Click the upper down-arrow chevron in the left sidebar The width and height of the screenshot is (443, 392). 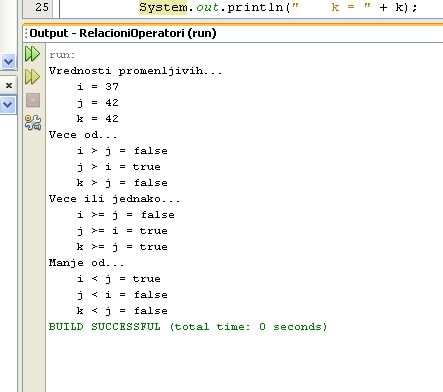tap(8, 61)
